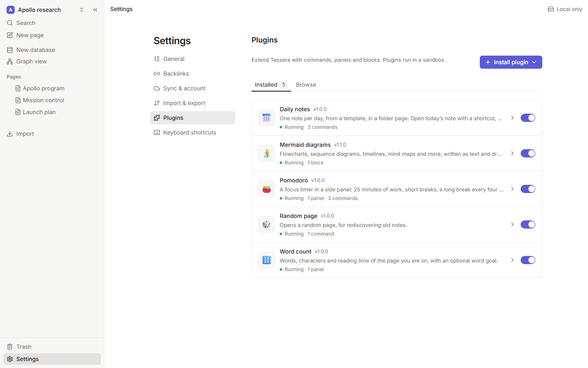Select the Installed tab
This screenshot has height=368, width=588.
click(271, 85)
